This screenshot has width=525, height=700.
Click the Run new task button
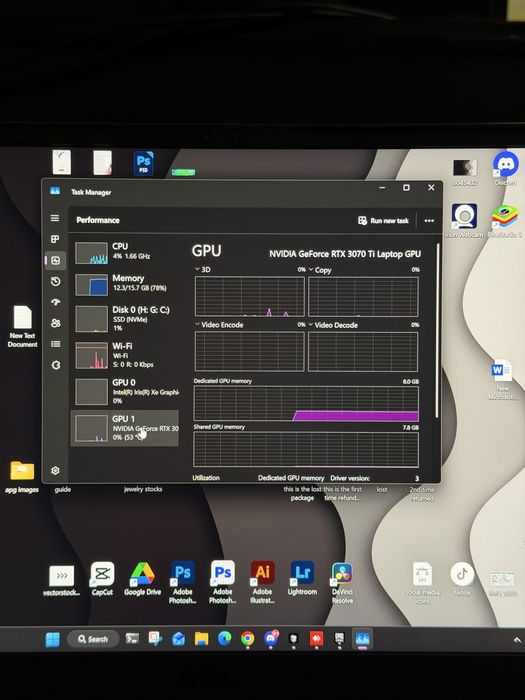click(x=383, y=221)
